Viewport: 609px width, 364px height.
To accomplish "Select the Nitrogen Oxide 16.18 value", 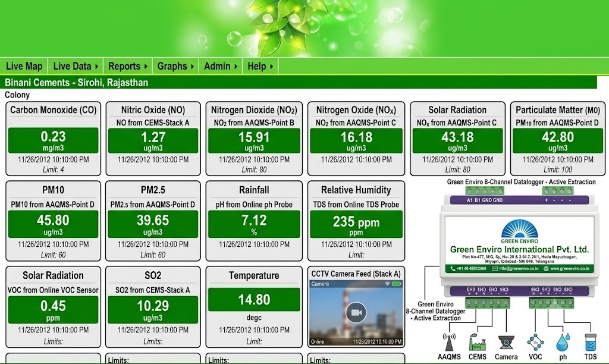I will (x=356, y=140).
